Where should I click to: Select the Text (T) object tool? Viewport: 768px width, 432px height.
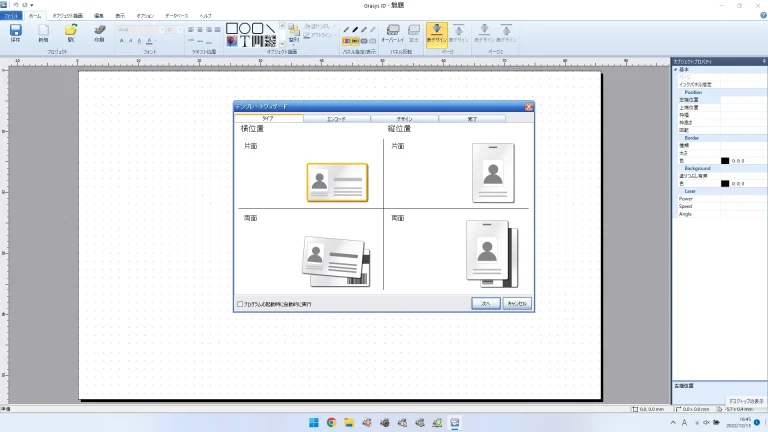pos(244,41)
